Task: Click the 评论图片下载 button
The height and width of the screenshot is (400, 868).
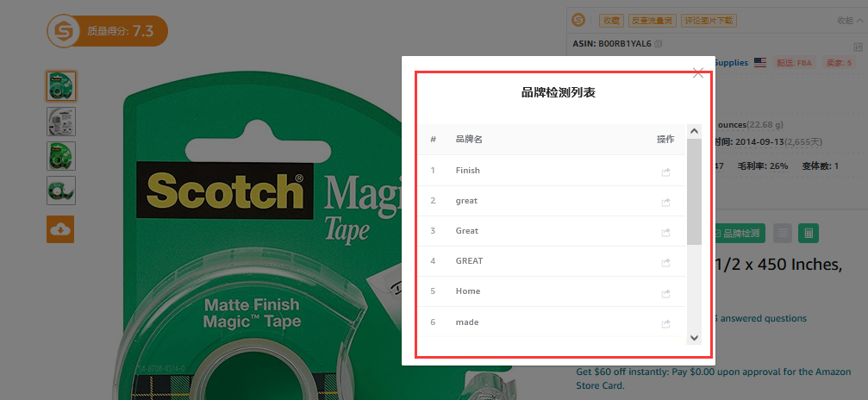Action: tap(709, 21)
